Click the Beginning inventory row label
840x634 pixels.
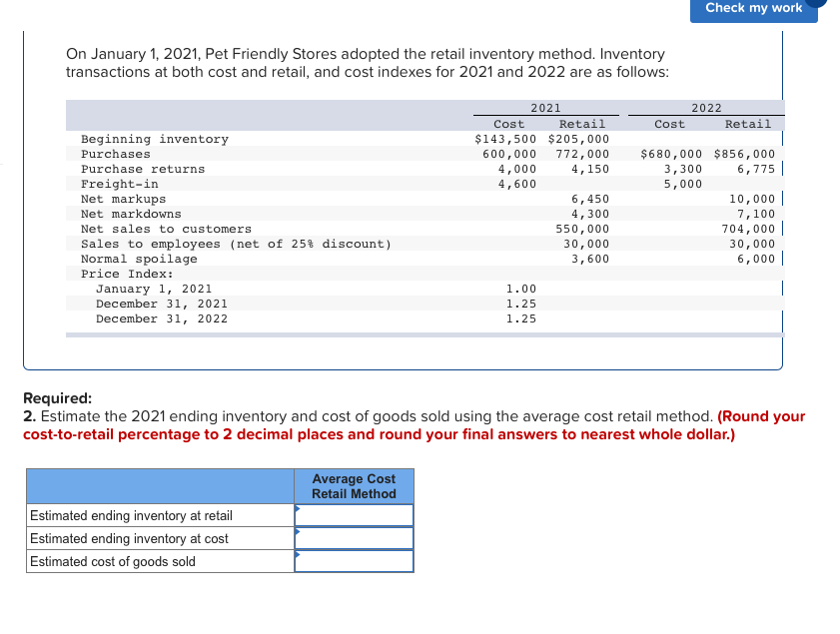155,139
